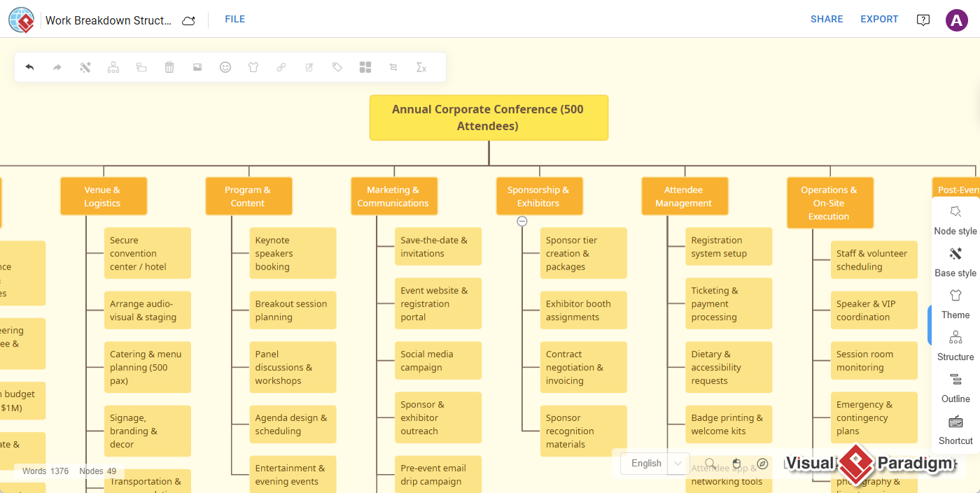This screenshot has width=980, height=493.
Task: Open Base style panel
Action: point(955,262)
